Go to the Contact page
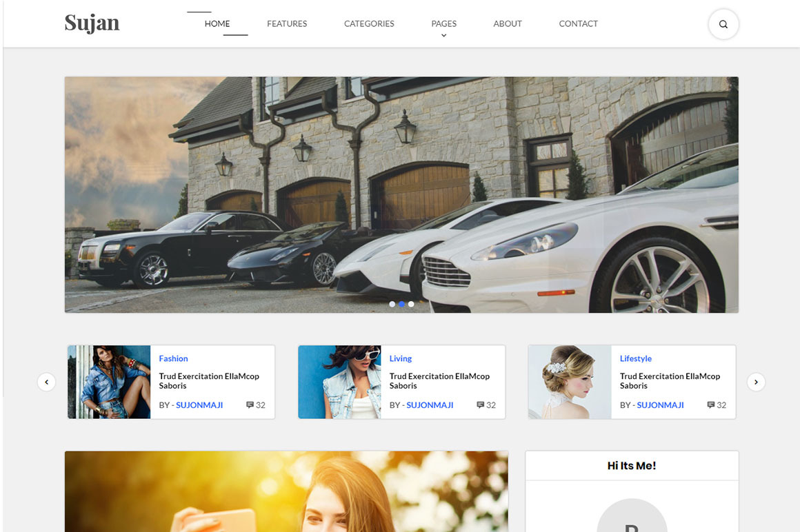 tap(578, 23)
